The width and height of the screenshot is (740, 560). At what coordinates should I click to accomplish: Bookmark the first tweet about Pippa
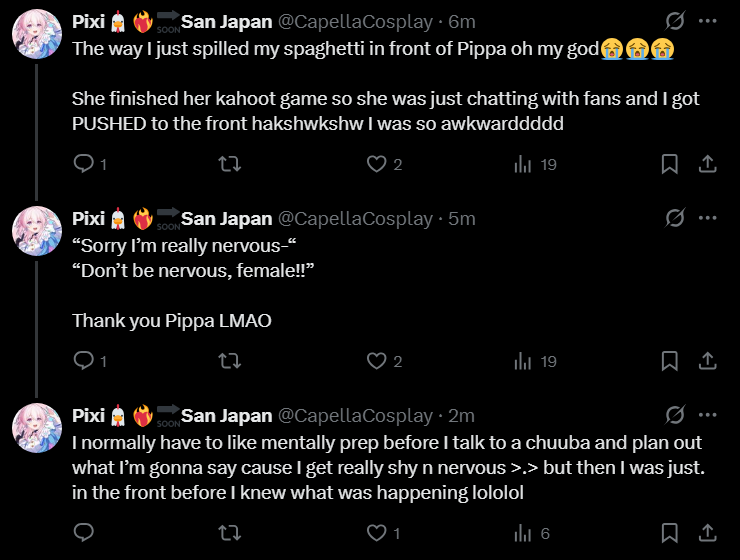coord(670,164)
